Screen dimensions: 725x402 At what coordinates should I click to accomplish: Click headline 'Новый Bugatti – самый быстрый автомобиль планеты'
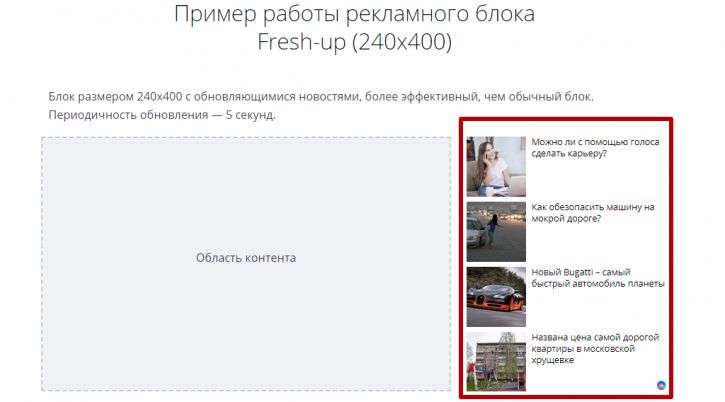pyautogui.click(x=598, y=278)
